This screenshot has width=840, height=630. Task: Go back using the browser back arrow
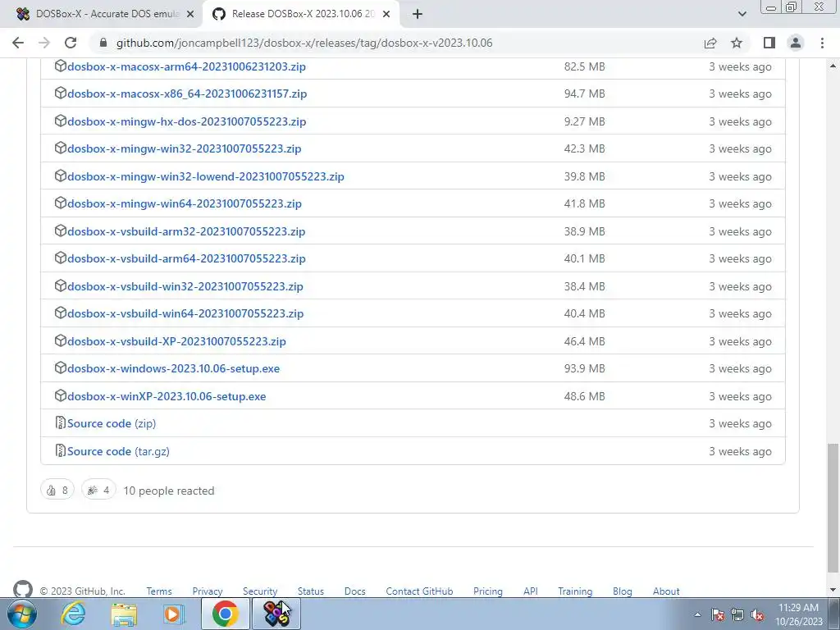[x=18, y=43]
